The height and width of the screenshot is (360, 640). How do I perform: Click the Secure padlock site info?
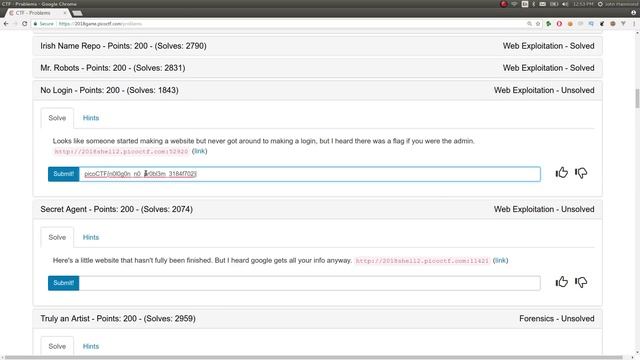44,24
